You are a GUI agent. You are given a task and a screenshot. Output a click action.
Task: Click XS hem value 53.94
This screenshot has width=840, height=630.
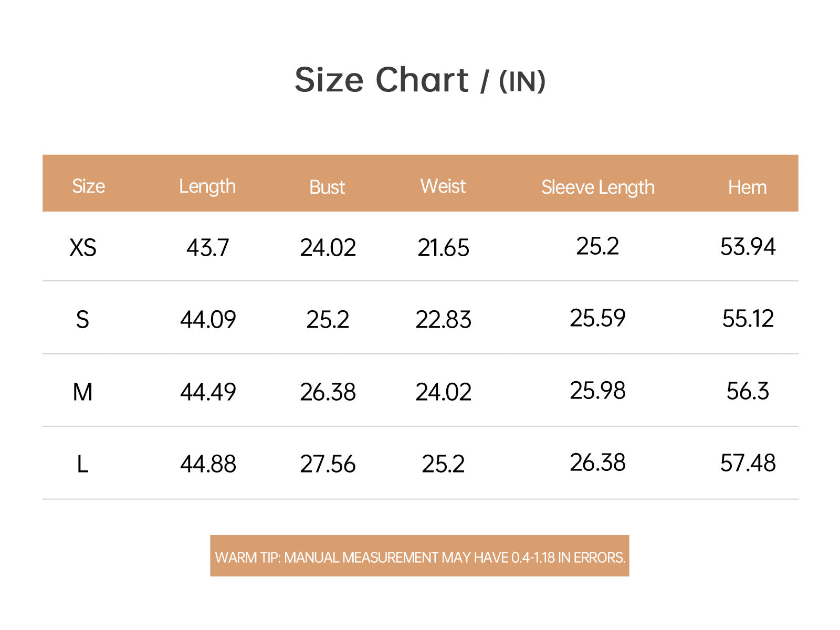(x=748, y=247)
